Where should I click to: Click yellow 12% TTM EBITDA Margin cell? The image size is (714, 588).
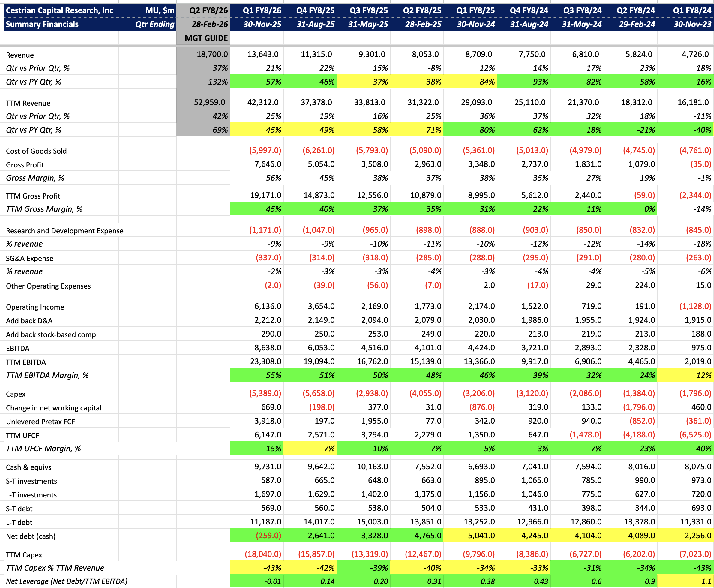(x=703, y=375)
